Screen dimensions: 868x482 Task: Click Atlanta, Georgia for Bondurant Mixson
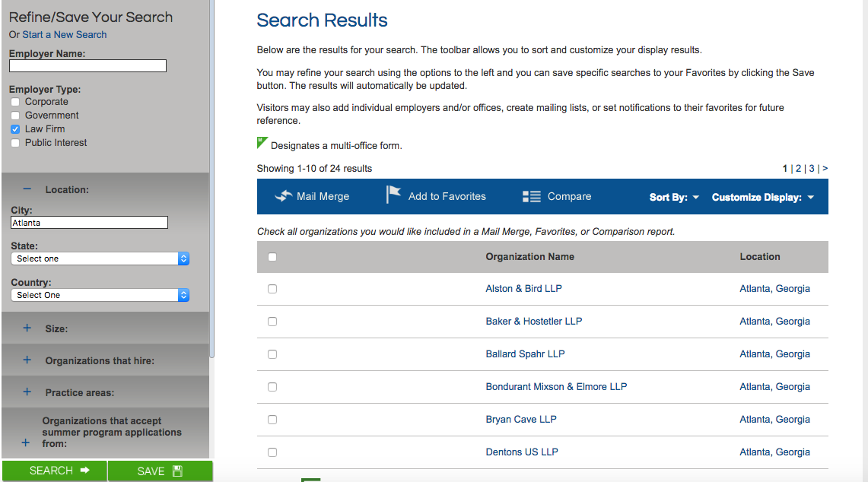(774, 386)
